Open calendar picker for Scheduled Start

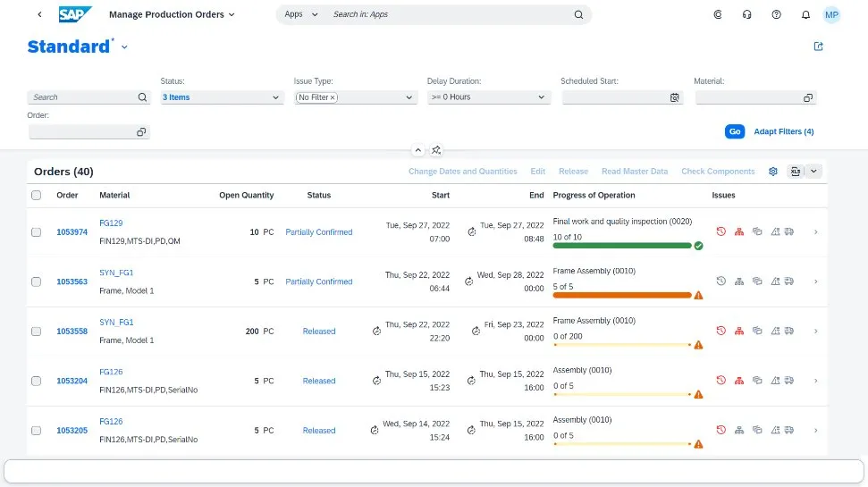click(675, 97)
